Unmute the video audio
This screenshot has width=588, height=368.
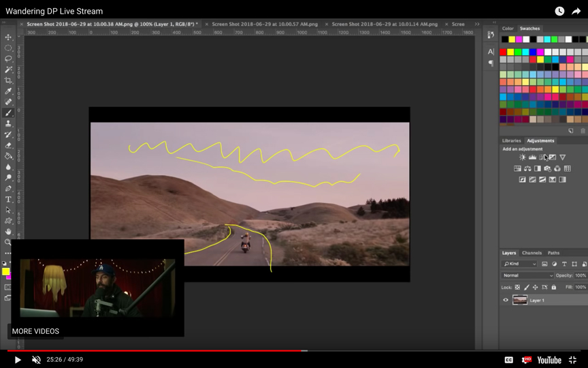36,360
